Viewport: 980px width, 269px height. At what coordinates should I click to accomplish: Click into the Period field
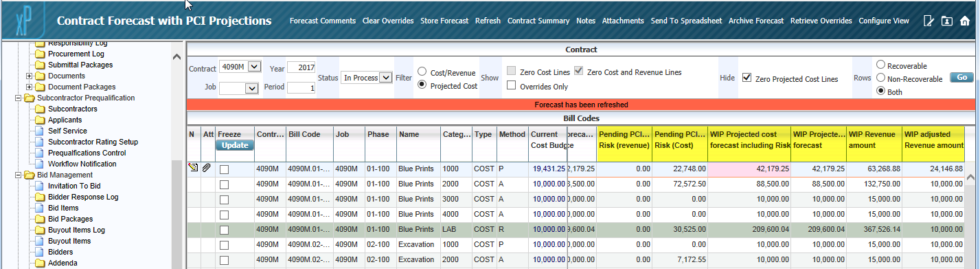[x=301, y=88]
